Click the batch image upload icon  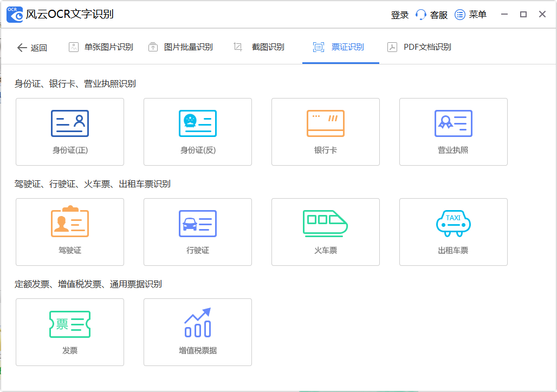(153, 47)
